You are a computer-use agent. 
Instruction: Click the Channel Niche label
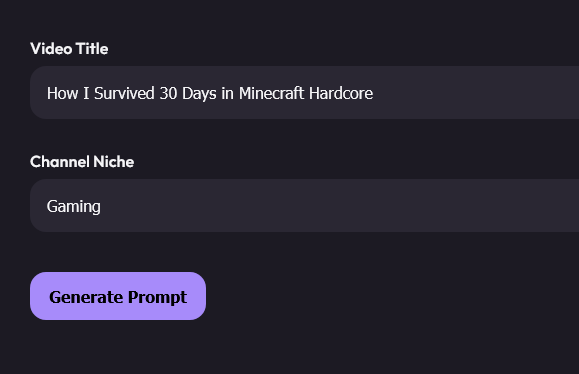(x=82, y=162)
